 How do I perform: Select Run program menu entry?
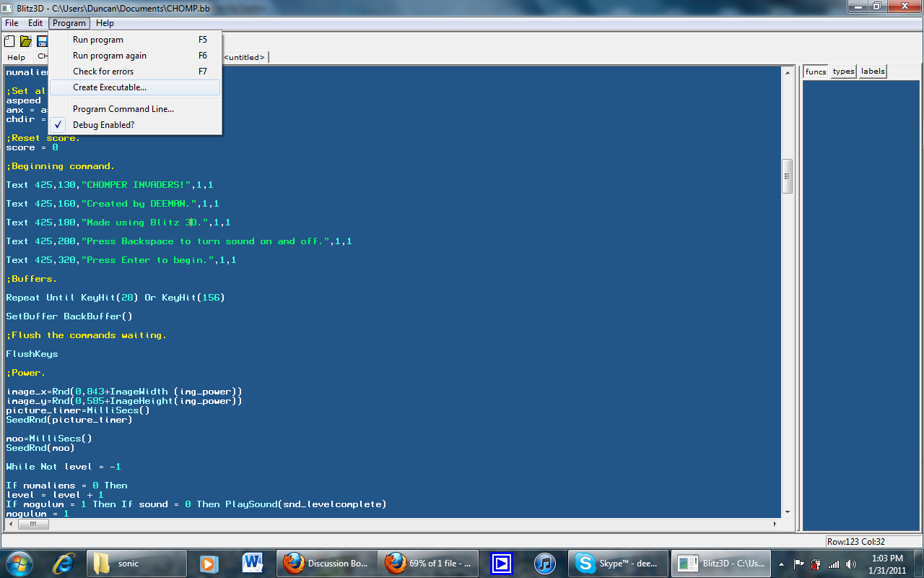pyautogui.click(x=136, y=40)
